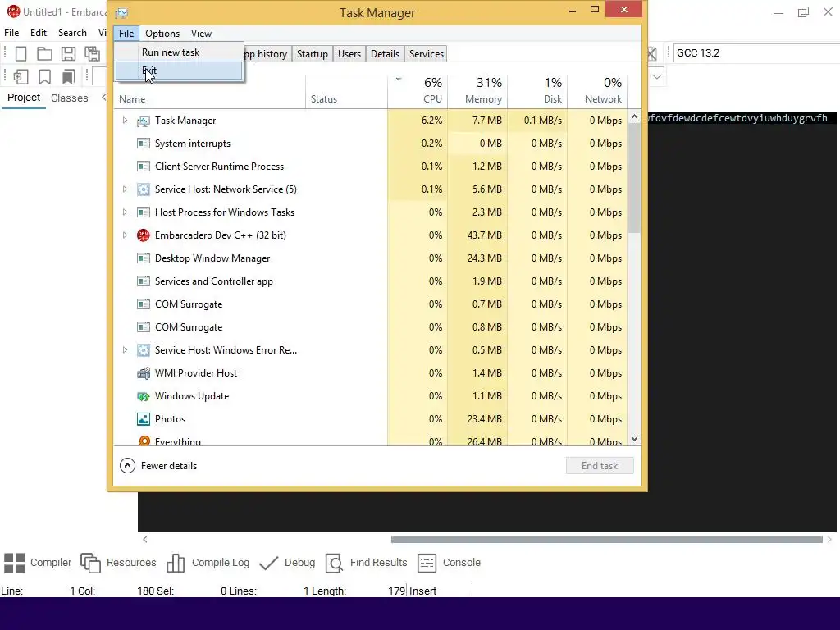The height and width of the screenshot is (630, 840).
Task: Click dropdown arrow right of Task Manager window
Action: (657, 76)
